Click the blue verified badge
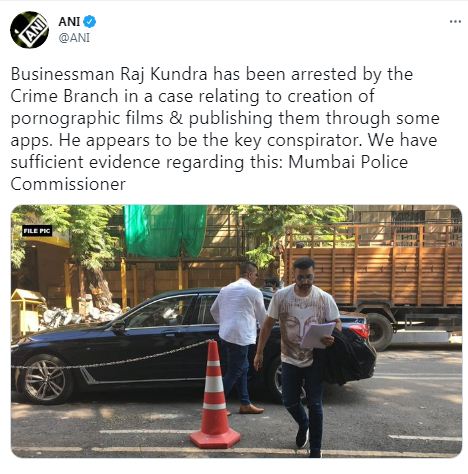This screenshot has height=474, width=468. [x=90, y=22]
